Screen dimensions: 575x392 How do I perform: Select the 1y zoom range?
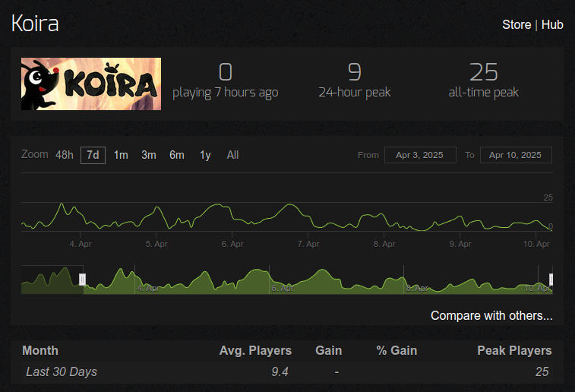pyautogui.click(x=205, y=155)
